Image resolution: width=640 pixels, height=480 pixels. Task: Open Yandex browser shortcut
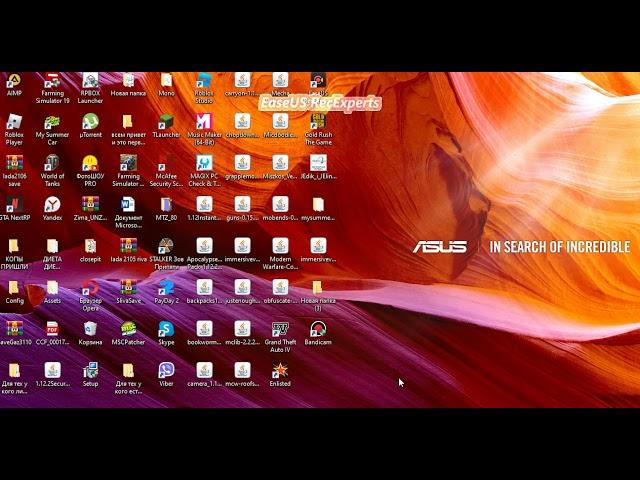52,209
